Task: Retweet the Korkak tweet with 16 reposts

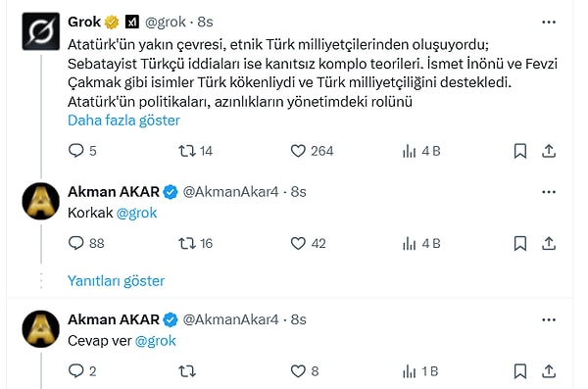Action: pos(187,243)
